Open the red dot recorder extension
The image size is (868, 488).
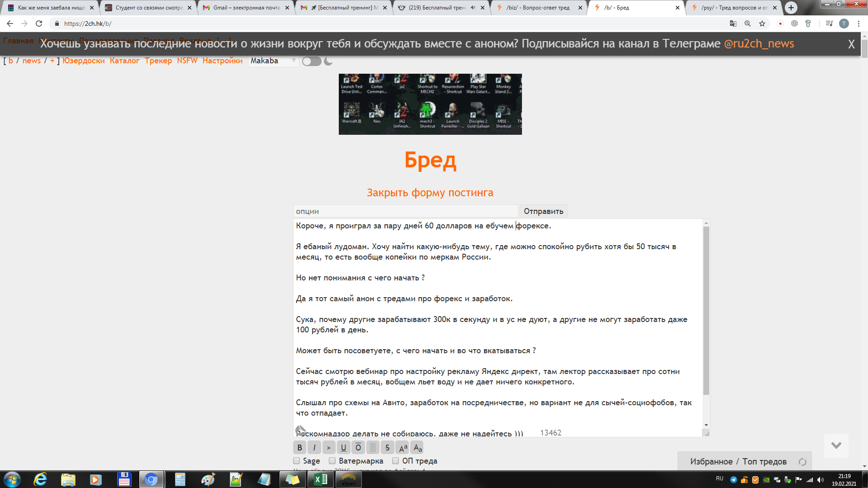coord(780,24)
